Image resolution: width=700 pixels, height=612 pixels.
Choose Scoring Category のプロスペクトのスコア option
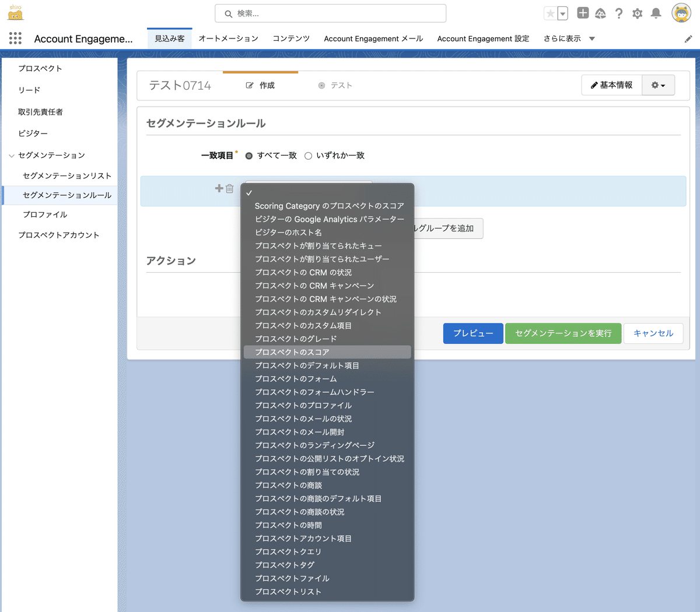[x=327, y=206]
